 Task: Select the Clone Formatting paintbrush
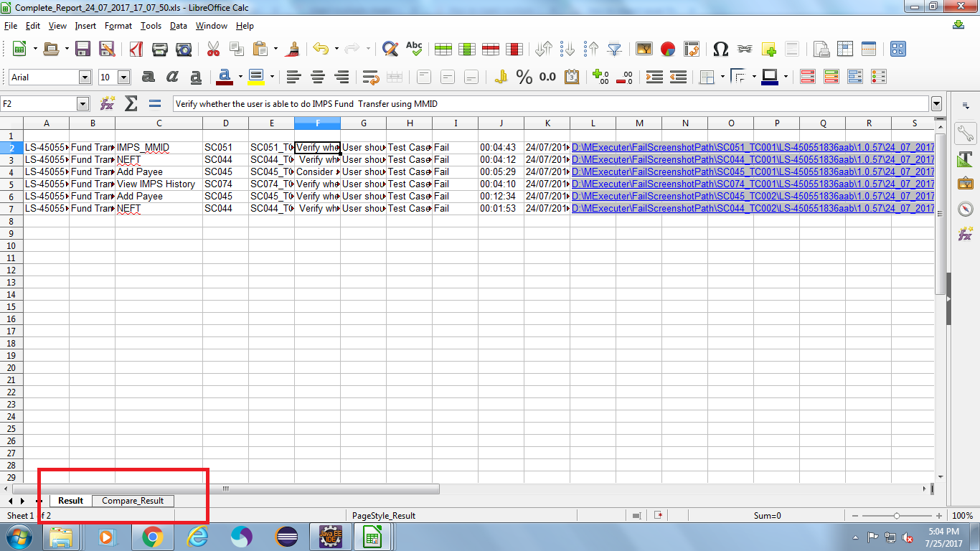pos(292,49)
